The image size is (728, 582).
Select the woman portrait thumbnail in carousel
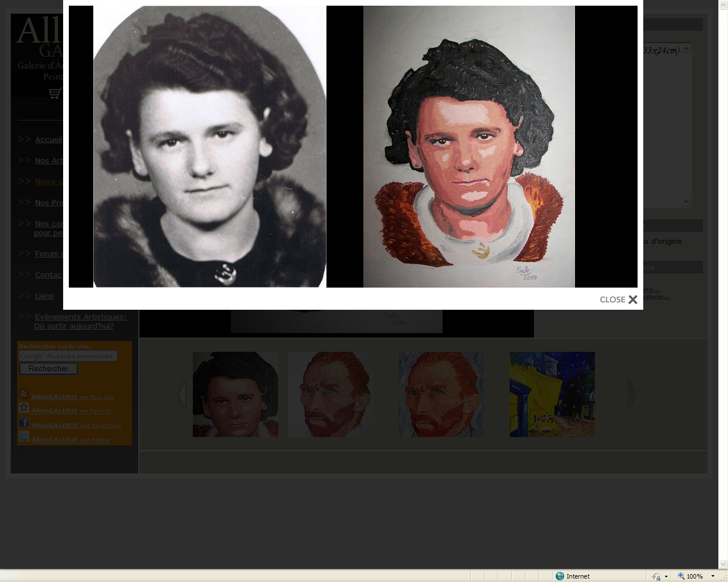(x=235, y=394)
